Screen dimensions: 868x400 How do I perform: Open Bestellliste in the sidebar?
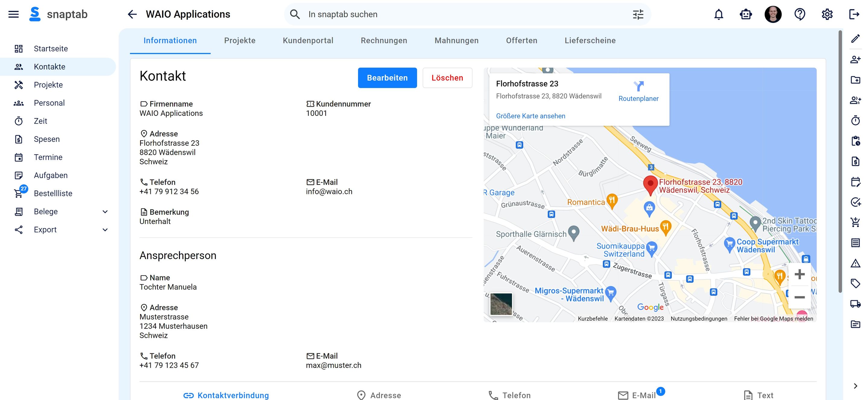coord(58,193)
